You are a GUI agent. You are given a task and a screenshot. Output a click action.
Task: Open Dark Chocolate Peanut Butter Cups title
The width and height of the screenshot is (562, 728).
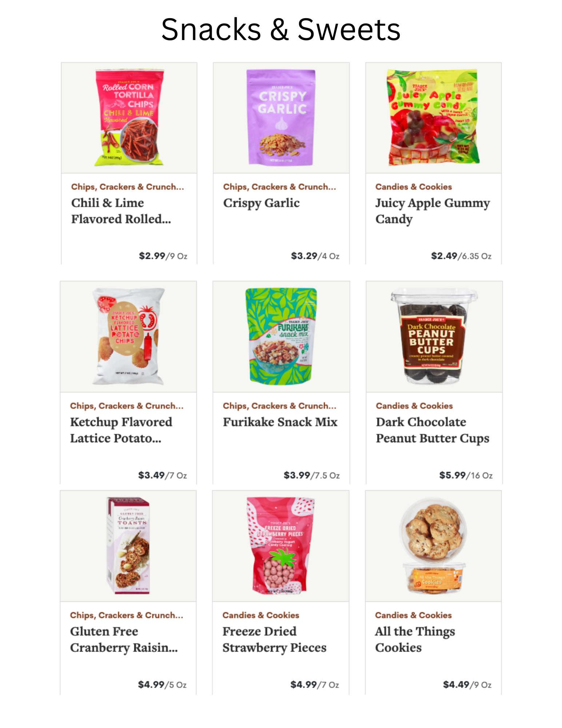point(433,430)
